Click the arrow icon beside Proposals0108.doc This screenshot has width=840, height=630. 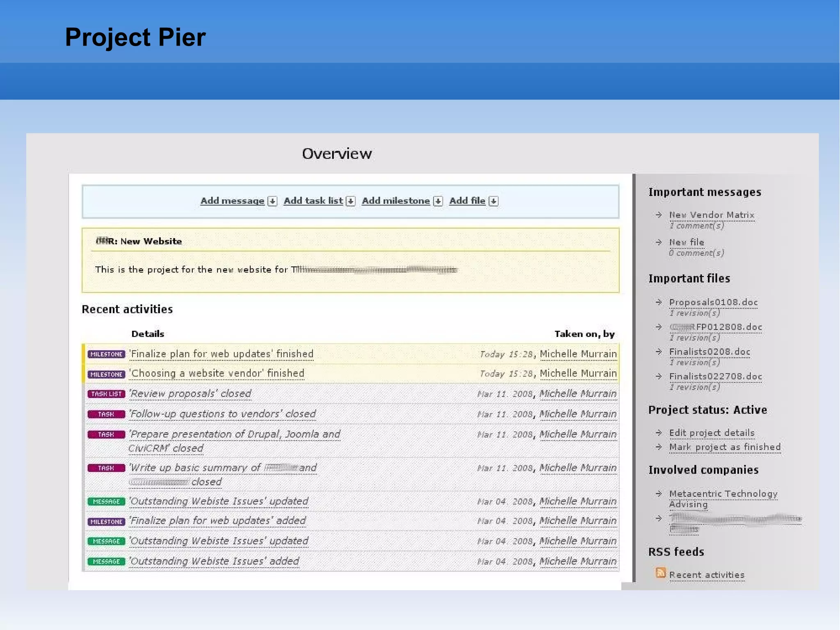point(659,302)
